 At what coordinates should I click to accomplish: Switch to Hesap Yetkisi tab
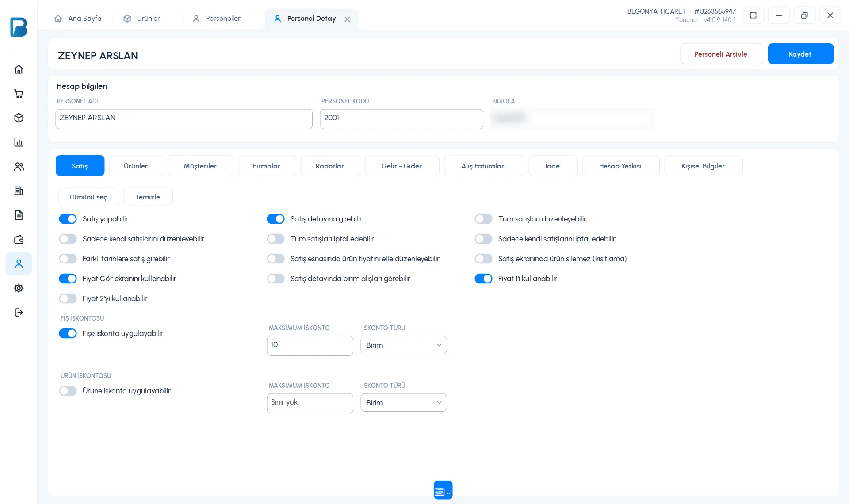click(x=620, y=166)
